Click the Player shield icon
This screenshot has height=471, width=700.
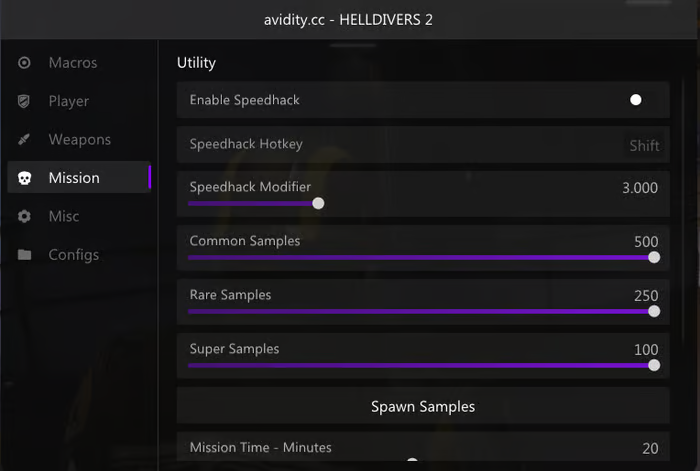point(25,101)
